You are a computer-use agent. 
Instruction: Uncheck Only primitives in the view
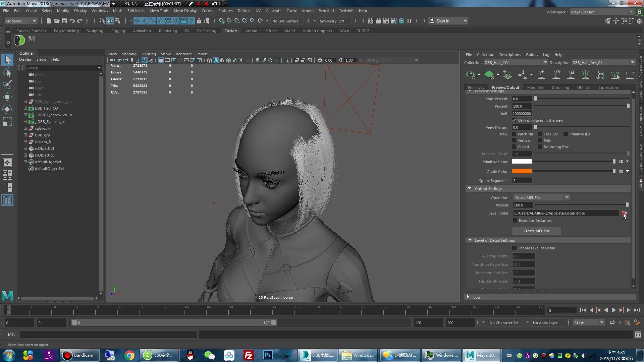pyautogui.click(x=514, y=120)
